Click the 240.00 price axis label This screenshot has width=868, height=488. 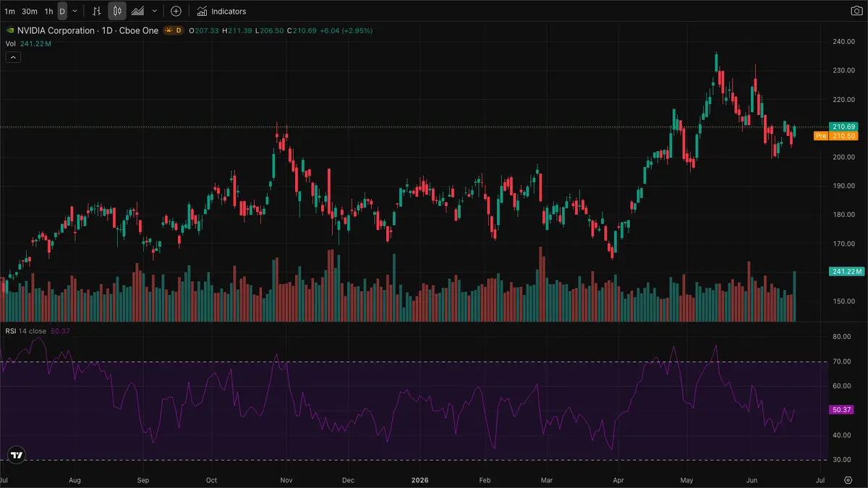pyautogui.click(x=843, y=42)
